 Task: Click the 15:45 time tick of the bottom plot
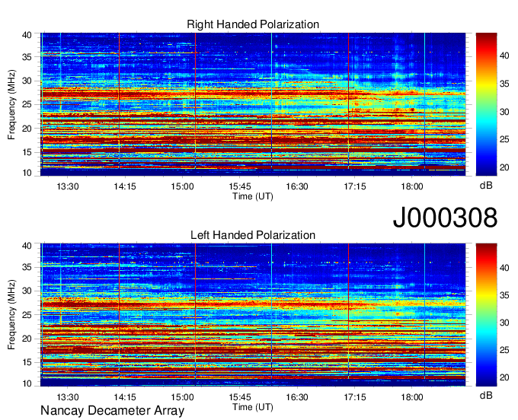click(x=240, y=397)
